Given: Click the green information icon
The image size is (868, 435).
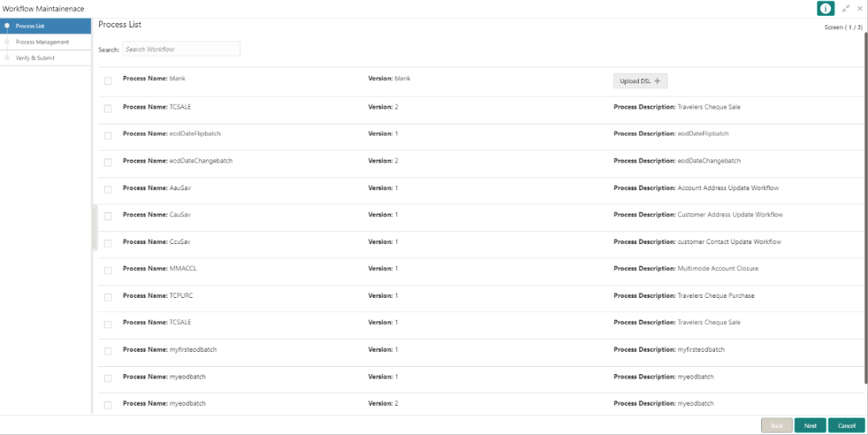Looking at the screenshot, I should pos(825,8).
